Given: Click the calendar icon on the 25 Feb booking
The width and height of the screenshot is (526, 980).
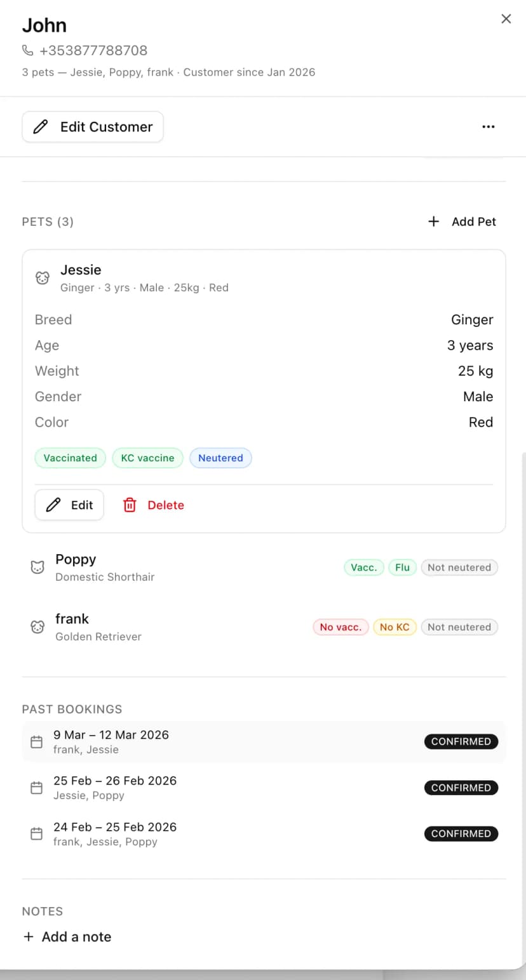Looking at the screenshot, I should point(36,788).
